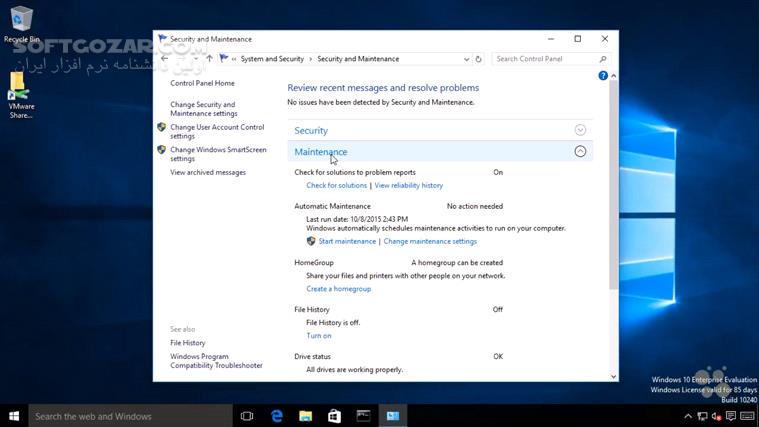Go up one level with the up arrow
This screenshot has height=427, width=759.
pyautogui.click(x=209, y=59)
